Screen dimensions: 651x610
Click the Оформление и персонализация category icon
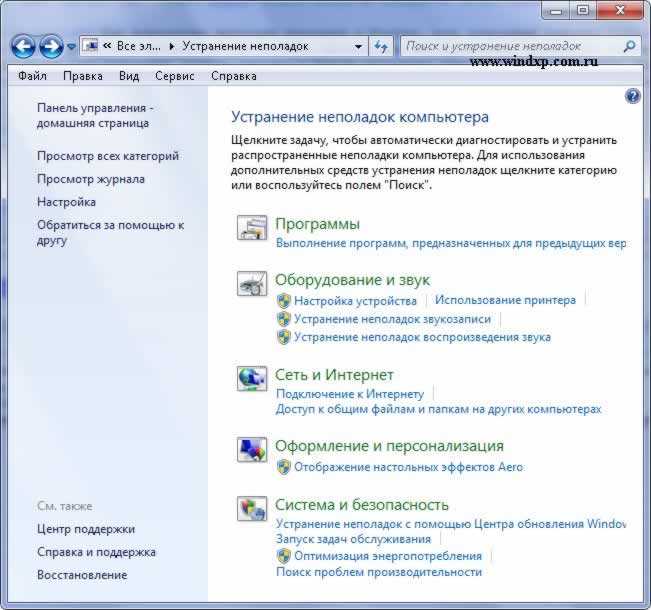(x=252, y=450)
